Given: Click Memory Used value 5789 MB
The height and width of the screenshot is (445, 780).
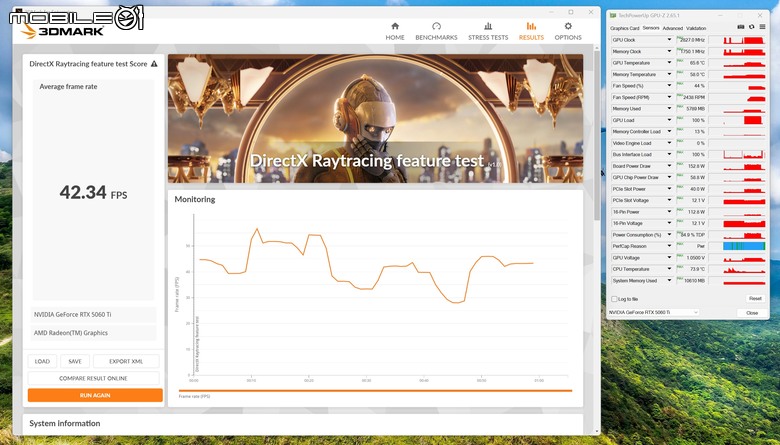Looking at the screenshot, I should point(695,109).
